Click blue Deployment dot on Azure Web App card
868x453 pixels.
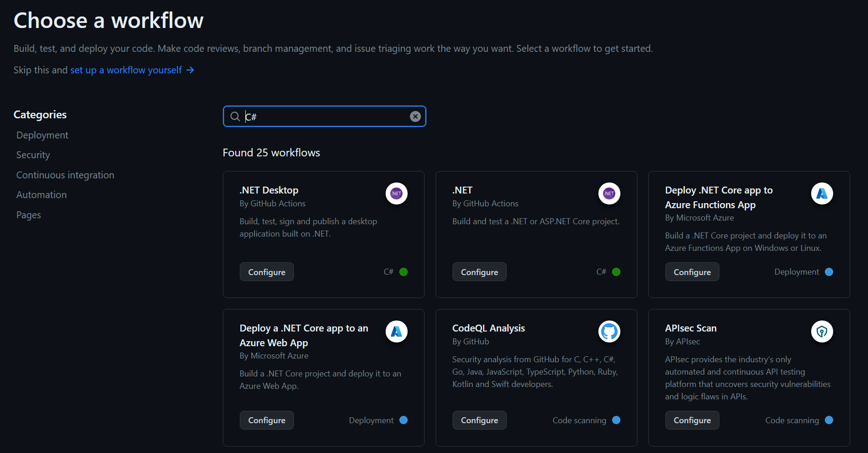point(404,420)
